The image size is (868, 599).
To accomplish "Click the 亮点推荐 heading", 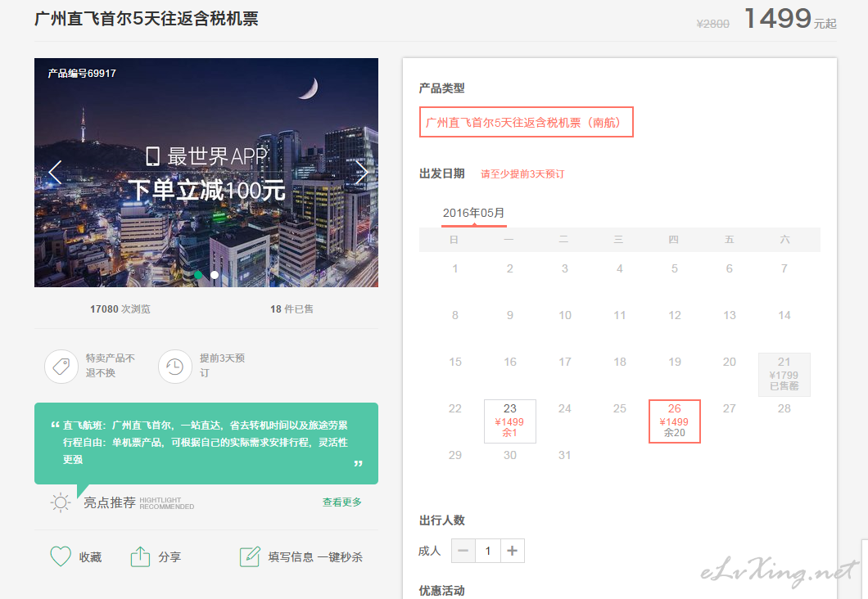I will pos(110,502).
